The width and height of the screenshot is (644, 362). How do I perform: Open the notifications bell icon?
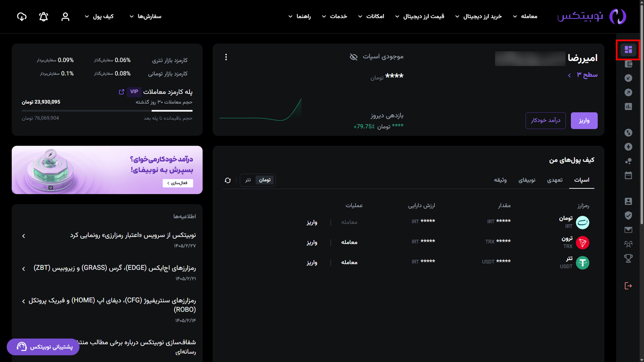click(x=44, y=17)
